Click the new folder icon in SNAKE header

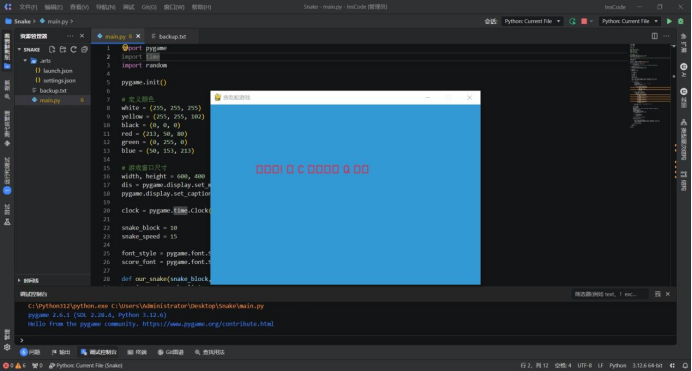pyautogui.click(x=63, y=49)
